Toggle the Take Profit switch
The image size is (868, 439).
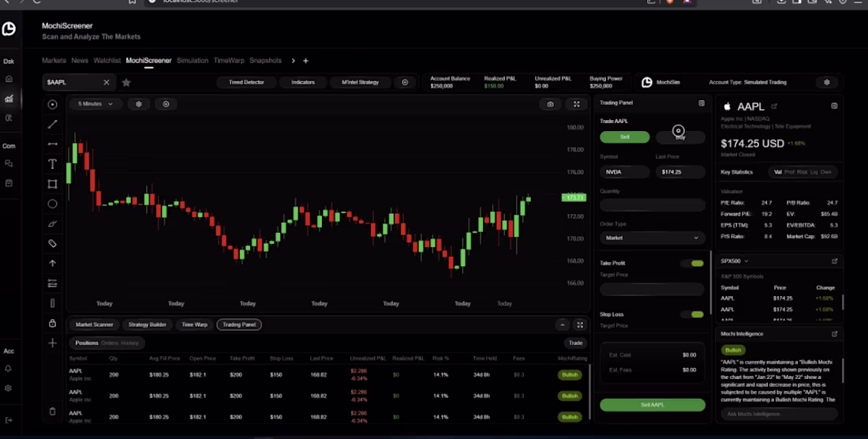693,264
